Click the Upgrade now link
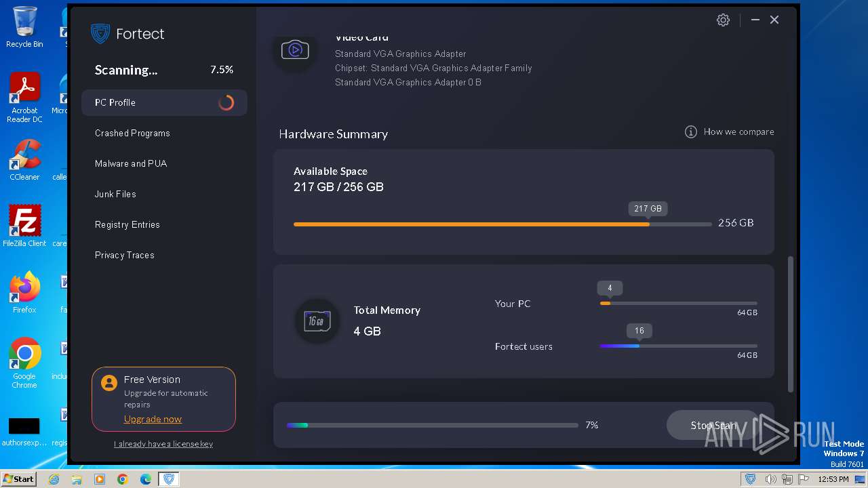868x488 pixels. tap(153, 419)
